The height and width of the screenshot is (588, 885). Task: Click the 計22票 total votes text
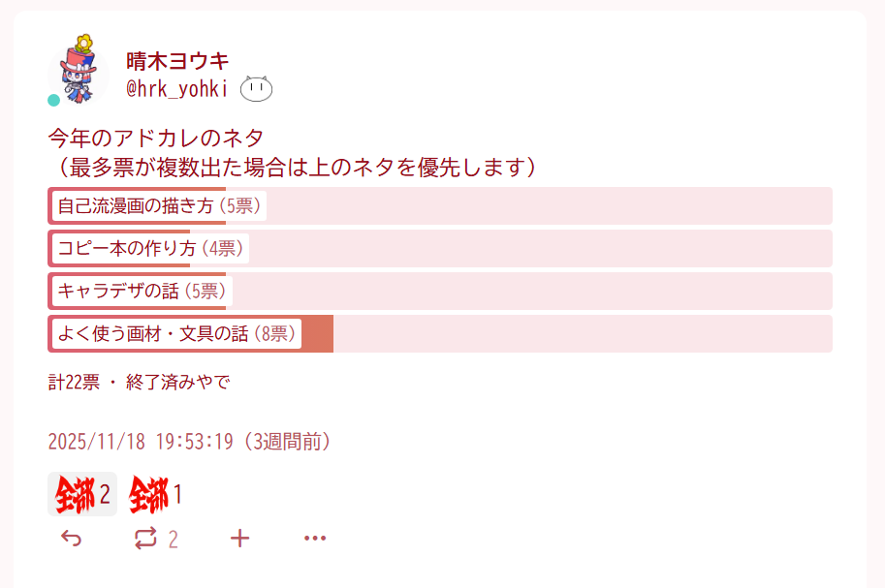point(74,383)
